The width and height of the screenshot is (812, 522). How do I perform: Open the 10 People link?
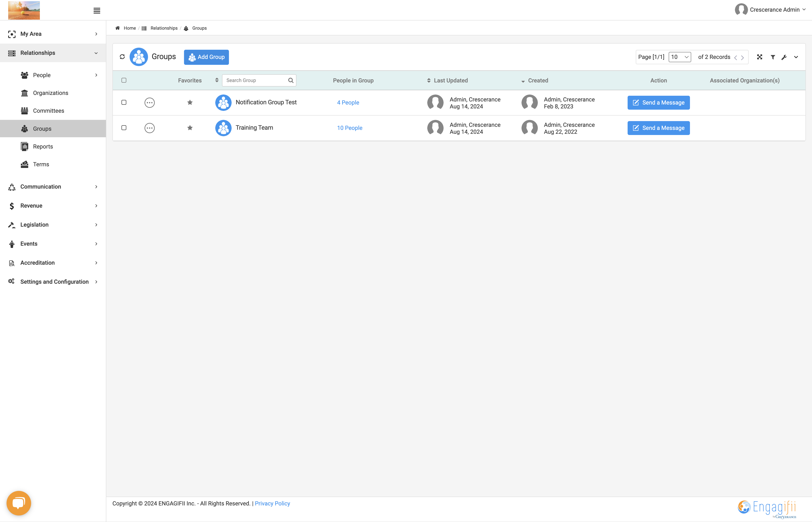[350, 128]
